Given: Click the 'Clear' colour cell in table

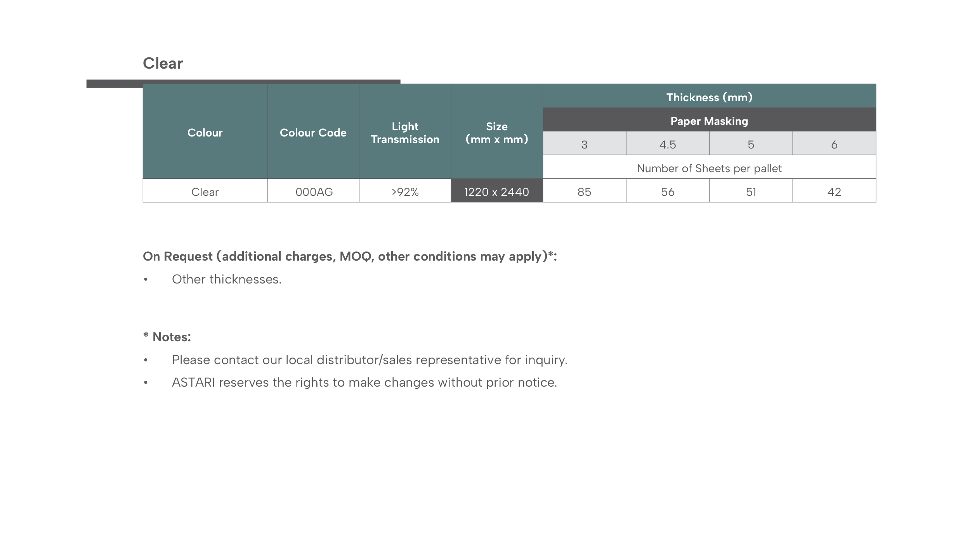Looking at the screenshot, I should [205, 191].
